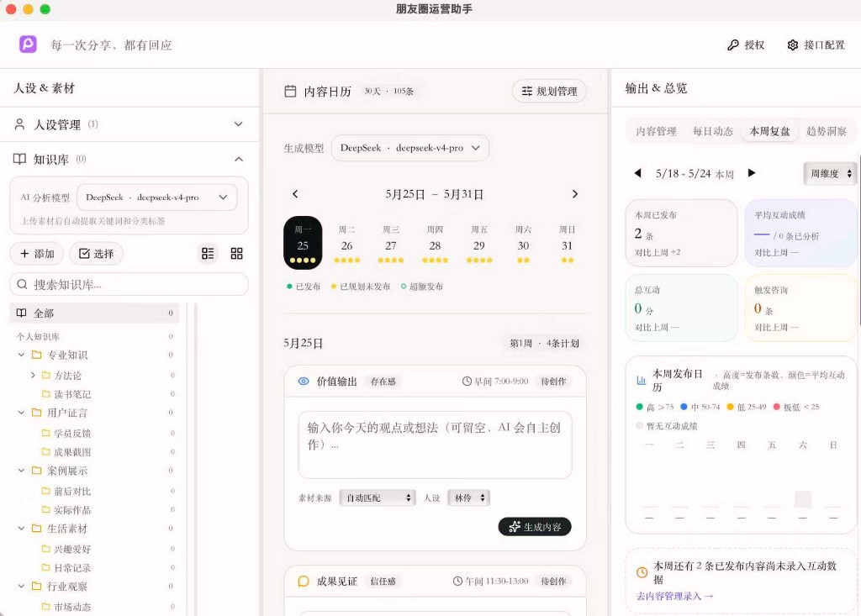Select 周四 28 in the calendar

435,243
